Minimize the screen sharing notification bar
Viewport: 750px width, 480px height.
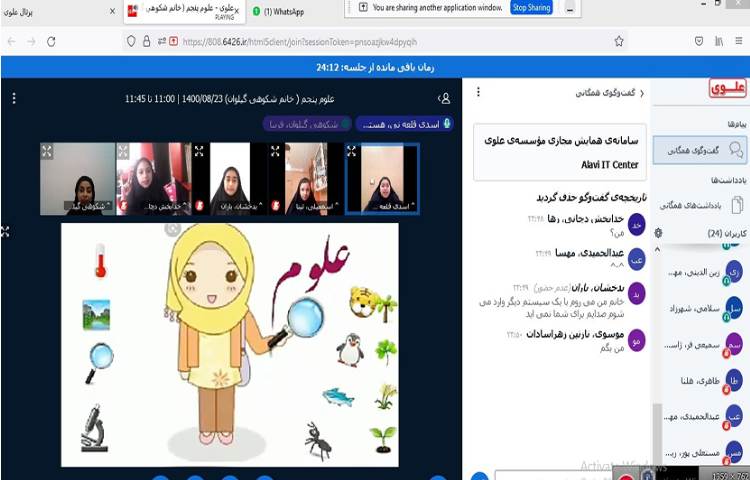point(570,8)
